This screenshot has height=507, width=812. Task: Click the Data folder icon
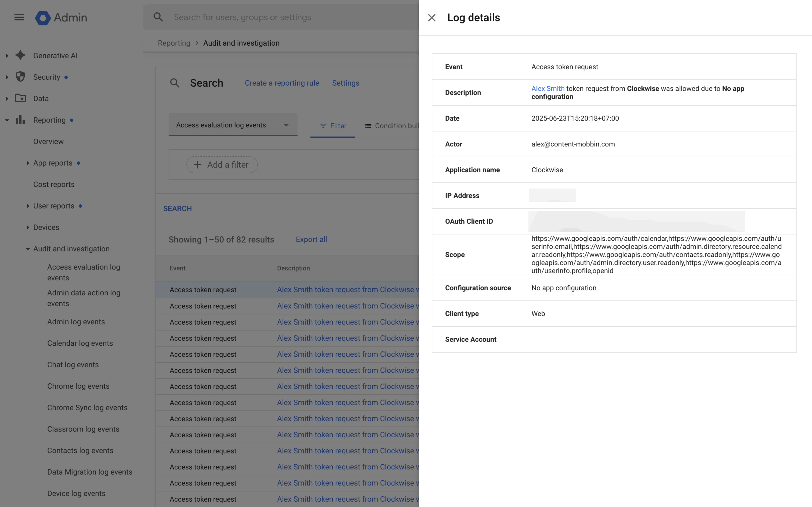point(20,98)
